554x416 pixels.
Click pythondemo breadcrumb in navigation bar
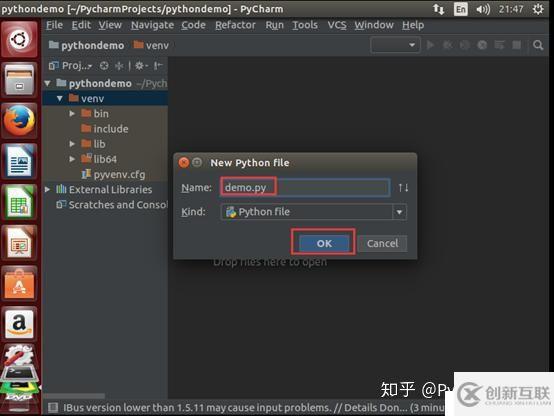tap(87, 45)
